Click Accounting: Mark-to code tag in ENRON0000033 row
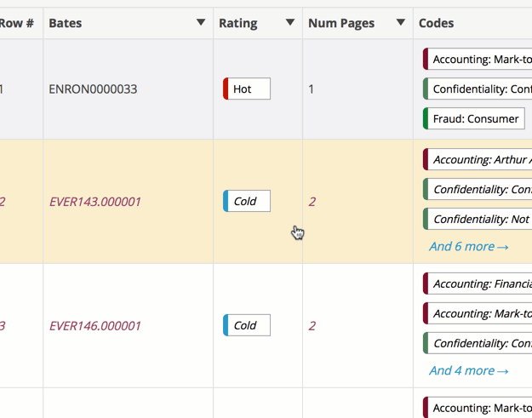Screen dimensions: 532x418 478,59
